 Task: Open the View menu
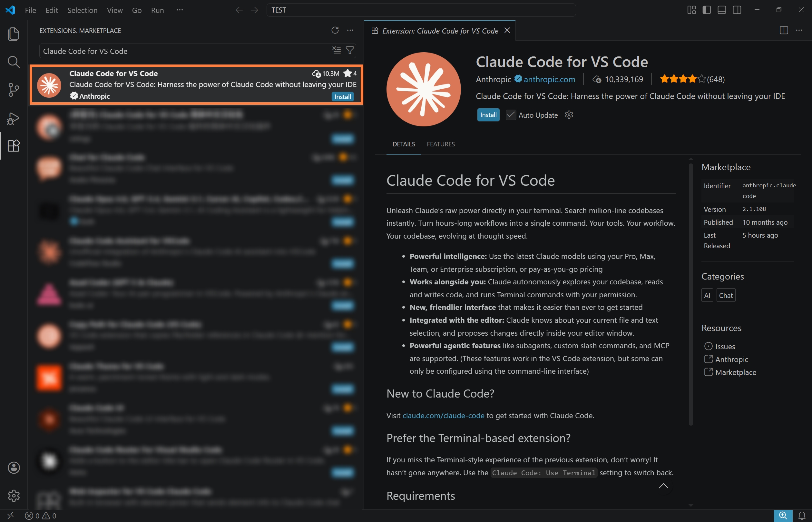point(115,10)
